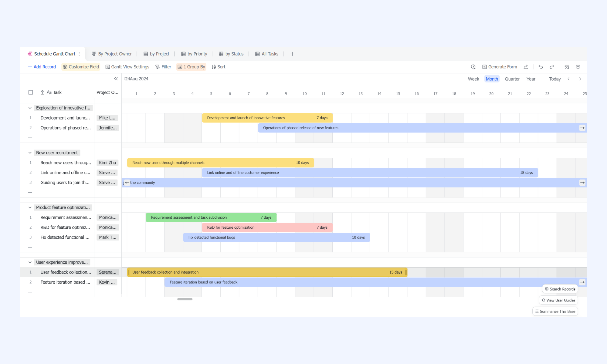Viewport: 607px width, 364px height.
Task: Undo the last action
Action: tap(541, 67)
